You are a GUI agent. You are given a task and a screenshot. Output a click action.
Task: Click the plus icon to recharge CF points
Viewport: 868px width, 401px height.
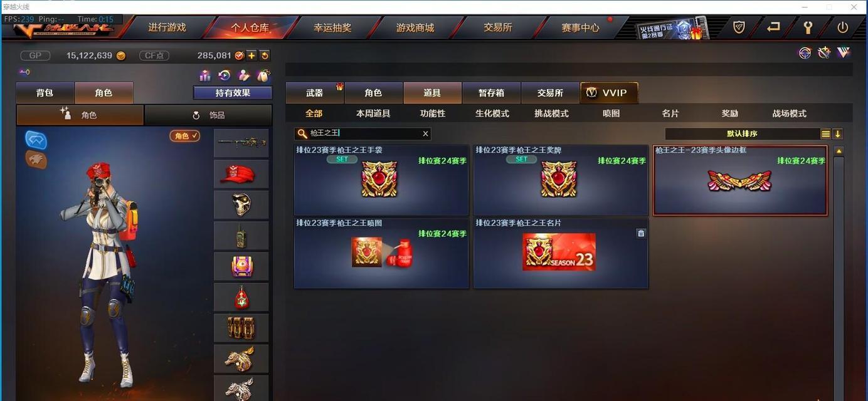coord(251,55)
